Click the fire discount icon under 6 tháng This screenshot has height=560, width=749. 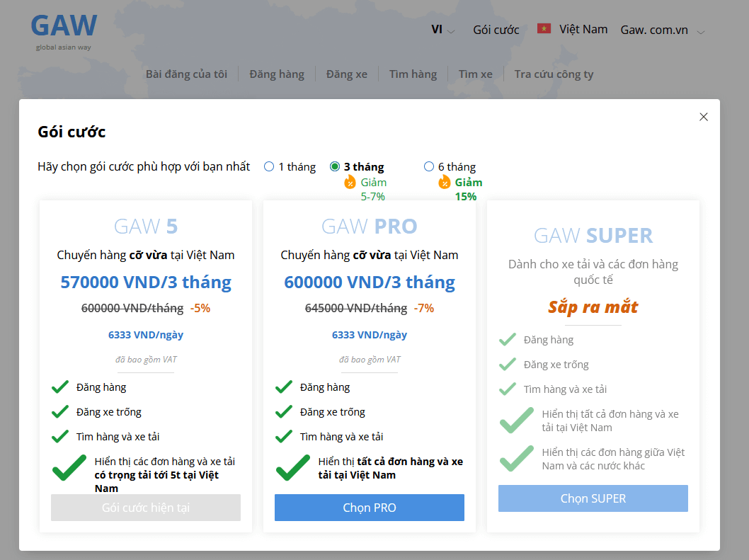coord(444,183)
